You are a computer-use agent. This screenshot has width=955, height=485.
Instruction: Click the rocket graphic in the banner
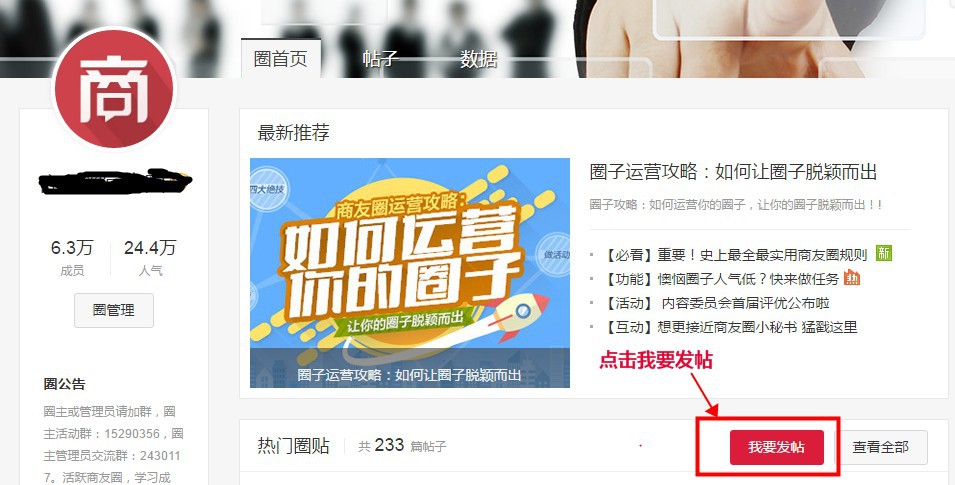(x=521, y=314)
